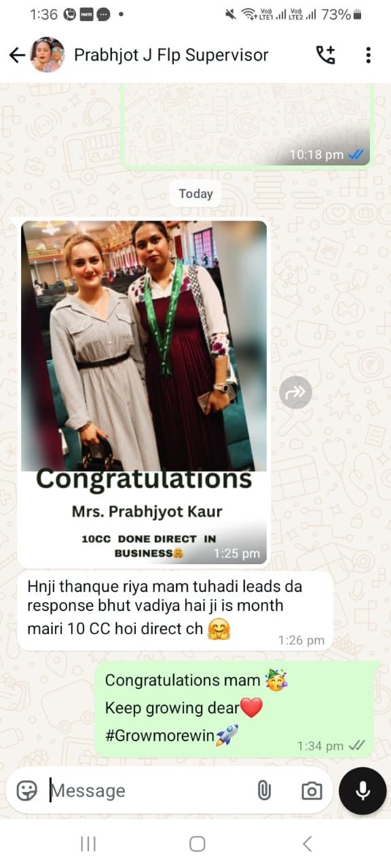Open the Congratulations Mrs. Prabhjyot Kaur image
Viewport: 391px width, 868px height.
144,393
